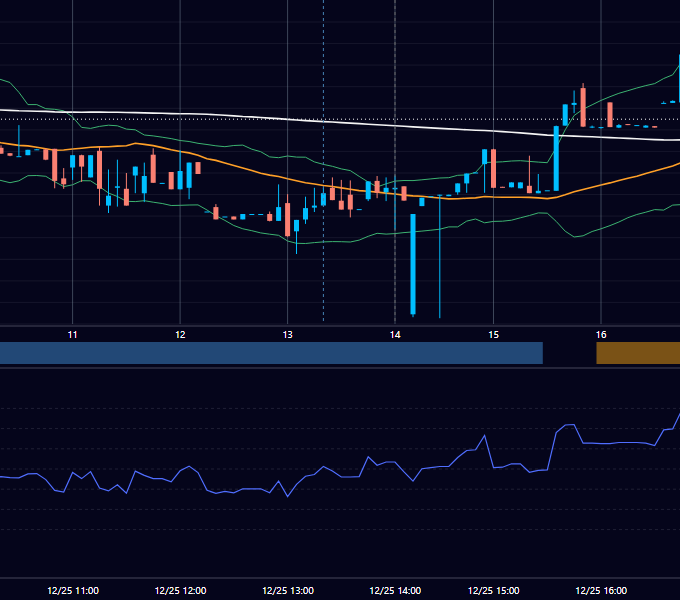Select the 11 hour label on time axis
Viewport: 680px width, 600px height.
72,335
